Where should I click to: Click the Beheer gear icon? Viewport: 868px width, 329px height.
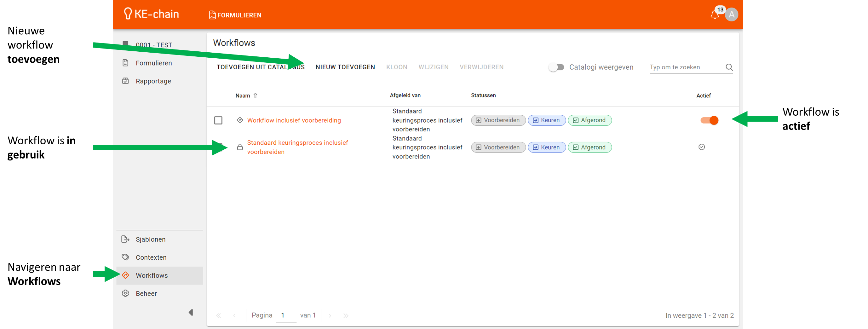[126, 294]
